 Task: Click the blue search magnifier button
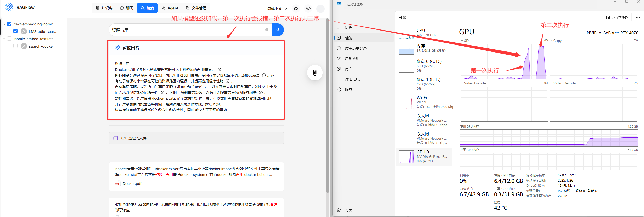[277, 30]
